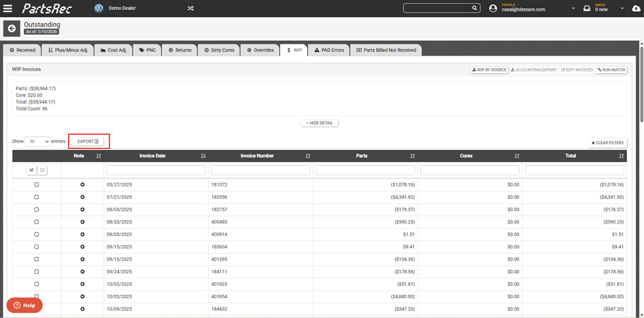Open note for invoice 401925
Viewport: 644px width, 318px height.
[83, 284]
